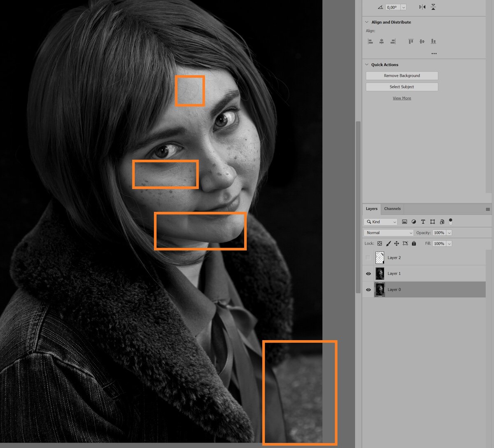Switch to Layers tab
This screenshot has height=448, width=494.
tap(372, 209)
